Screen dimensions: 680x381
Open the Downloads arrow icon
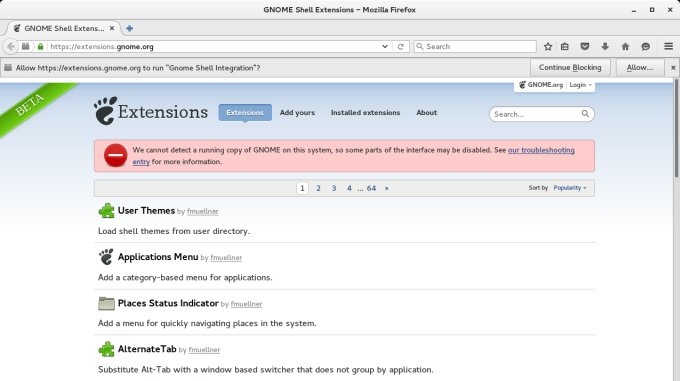605,46
